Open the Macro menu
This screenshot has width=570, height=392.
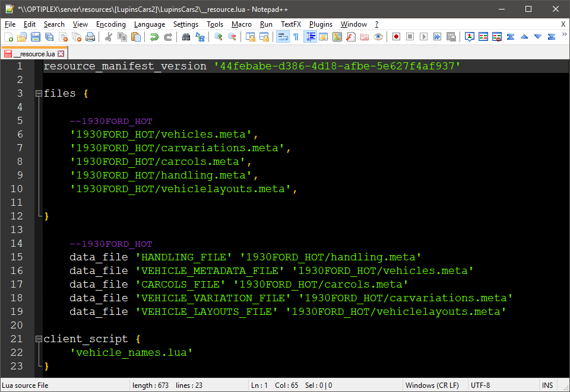[242, 24]
